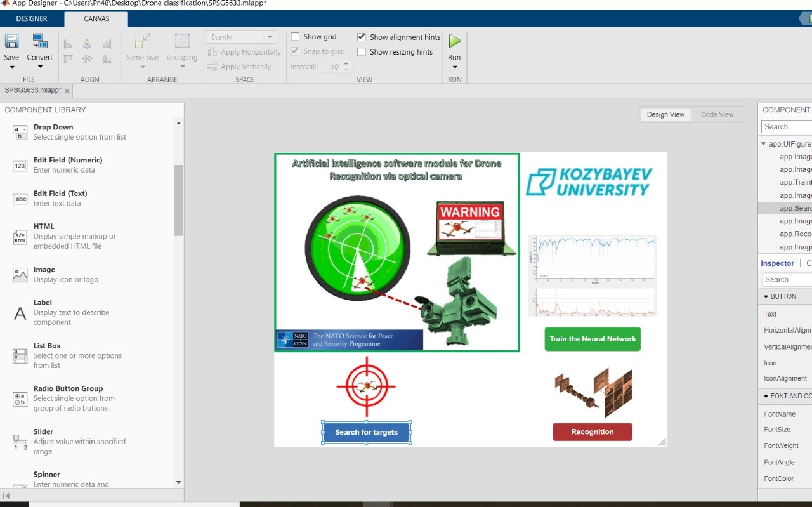
Task: Select the red crosshair target image
Action: click(366, 386)
